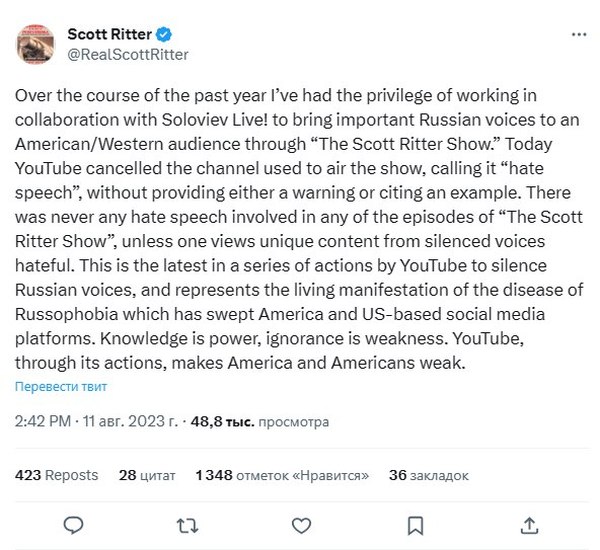Click the 2:42 PM timestamp link
The width and height of the screenshot is (600, 550).
[x=42, y=422]
